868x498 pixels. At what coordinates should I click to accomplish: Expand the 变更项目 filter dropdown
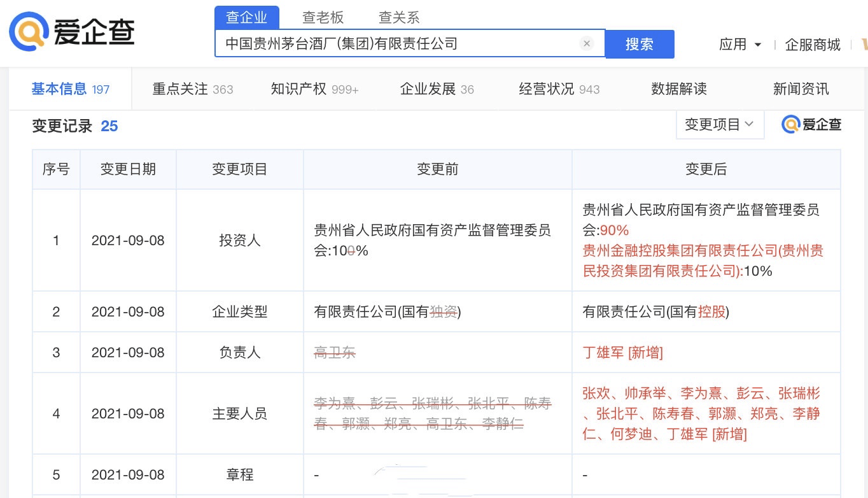(720, 125)
